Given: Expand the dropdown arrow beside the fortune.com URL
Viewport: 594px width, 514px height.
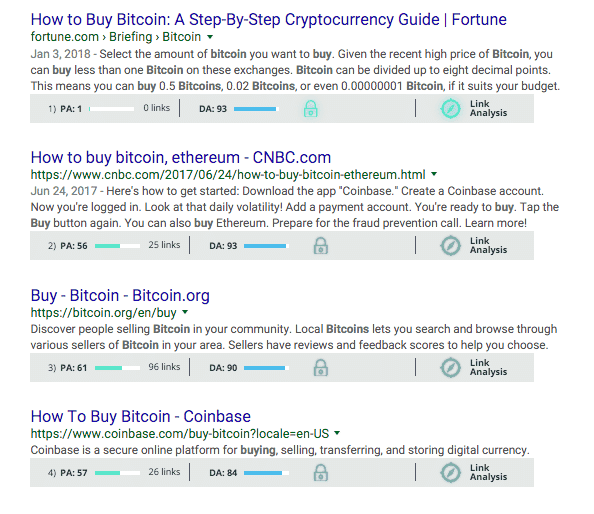Looking at the screenshot, I should (210, 37).
